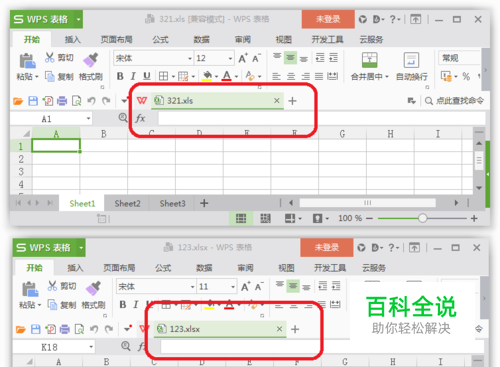Apply percent style in 321.xls window
Image resolution: width=500 pixels, height=367 pixels.
[x=466, y=77]
